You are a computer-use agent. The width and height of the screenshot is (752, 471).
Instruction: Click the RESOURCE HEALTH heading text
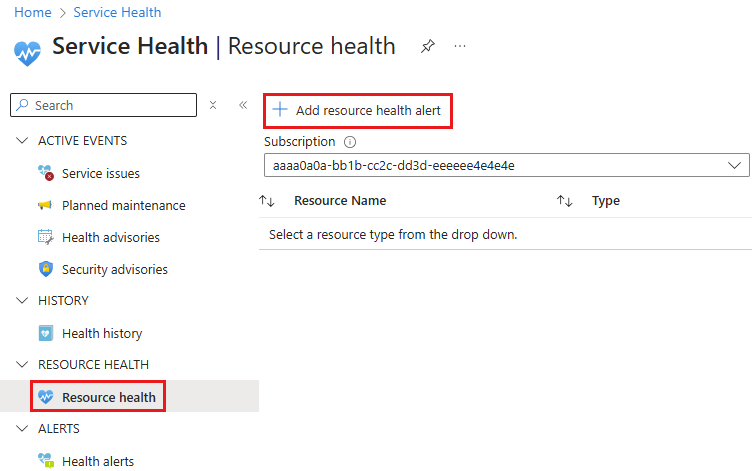94,365
